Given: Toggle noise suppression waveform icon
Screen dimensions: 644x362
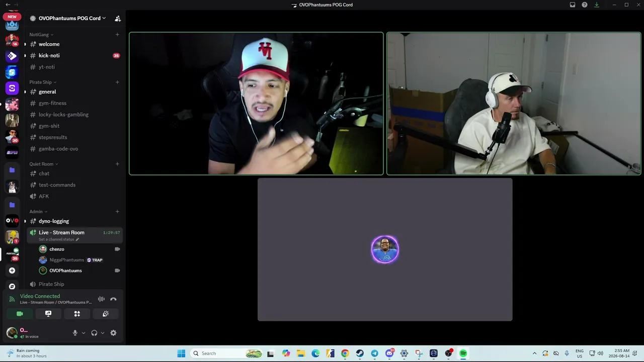Looking at the screenshot, I should tap(101, 299).
